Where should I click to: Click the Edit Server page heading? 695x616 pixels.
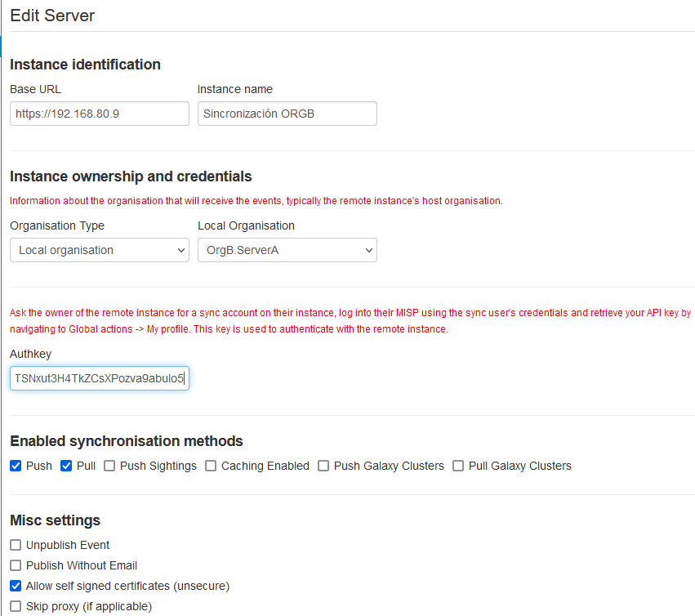tap(52, 16)
